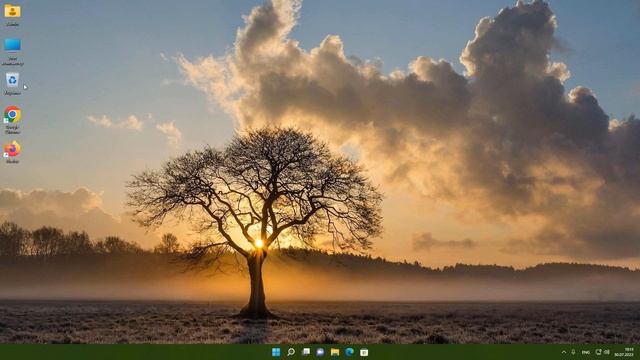Open the network status tray icon
The image size is (640, 360).
pyautogui.click(x=598, y=352)
